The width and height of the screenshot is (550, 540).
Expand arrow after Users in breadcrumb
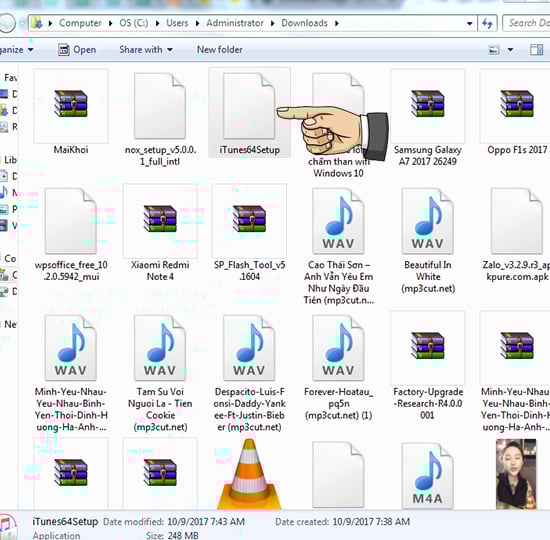(x=197, y=24)
